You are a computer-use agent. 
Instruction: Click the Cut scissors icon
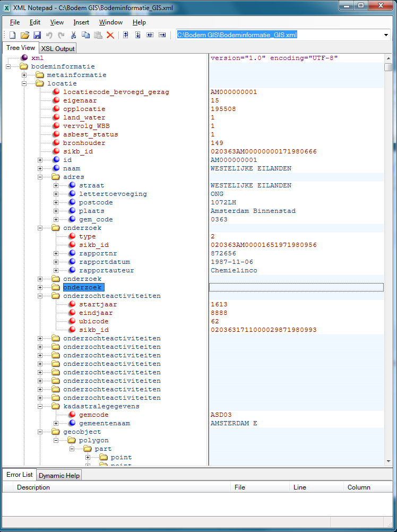(x=73, y=35)
